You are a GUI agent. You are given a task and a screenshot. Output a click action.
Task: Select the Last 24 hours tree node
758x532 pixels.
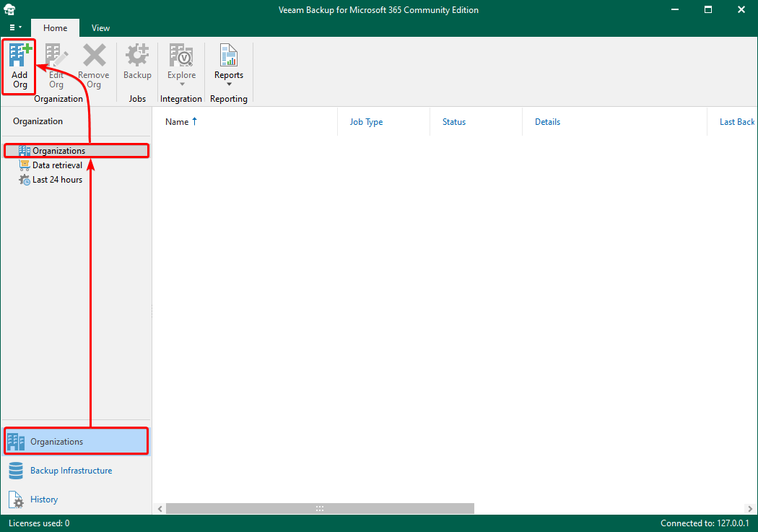pos(51,180)
